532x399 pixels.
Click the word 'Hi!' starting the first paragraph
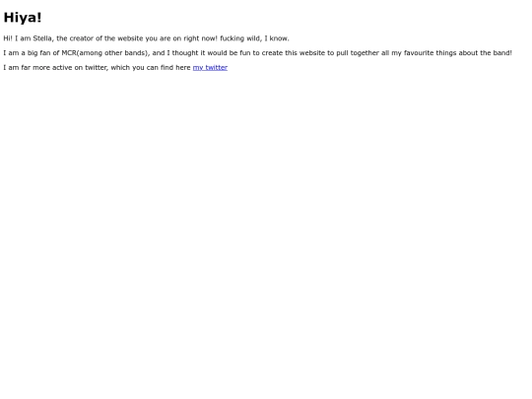8,38
